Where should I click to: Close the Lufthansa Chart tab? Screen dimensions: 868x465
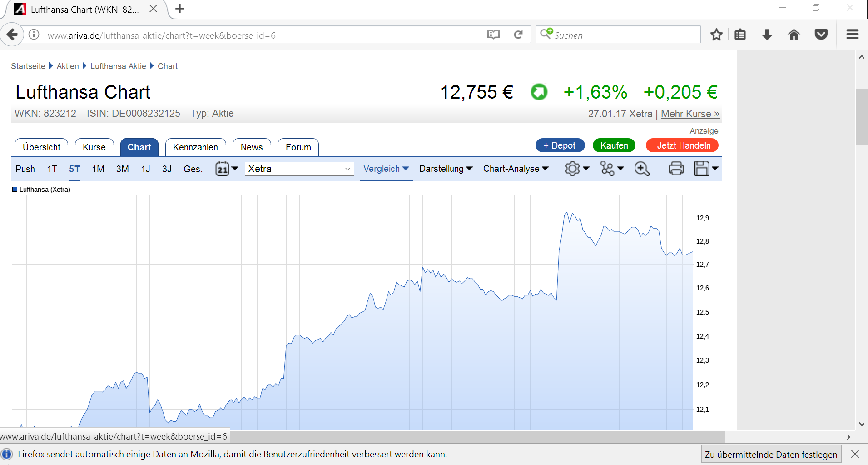coord(154,9)
